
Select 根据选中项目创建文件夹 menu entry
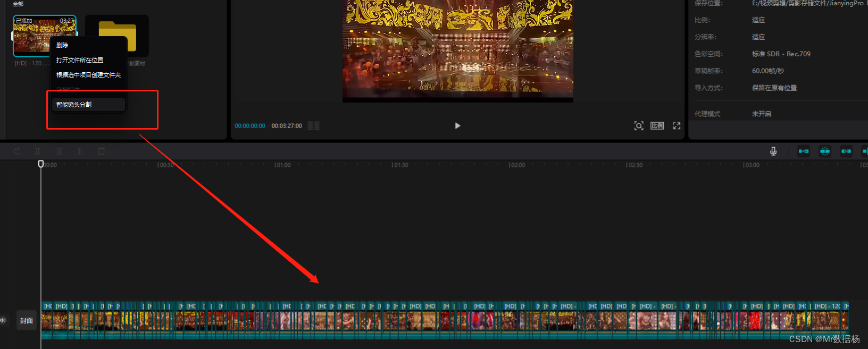pyautogui.click(x=88, y=75)
